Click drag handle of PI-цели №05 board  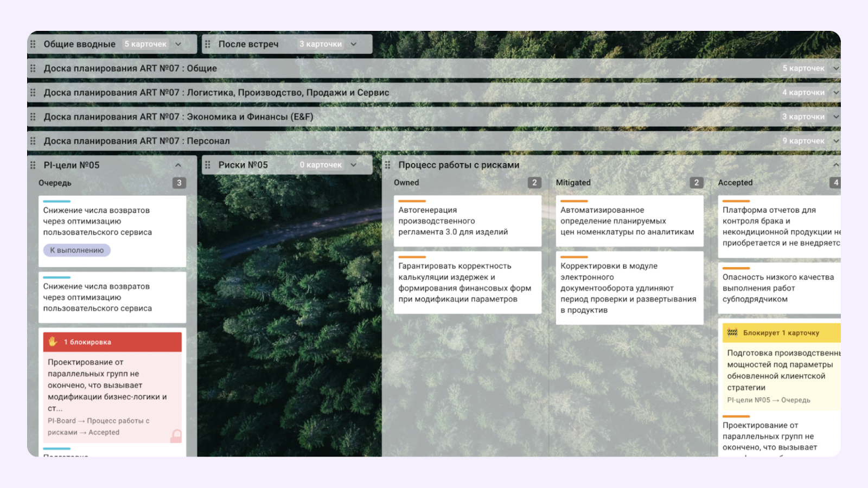pyautogui.click(x=33, y=165)
